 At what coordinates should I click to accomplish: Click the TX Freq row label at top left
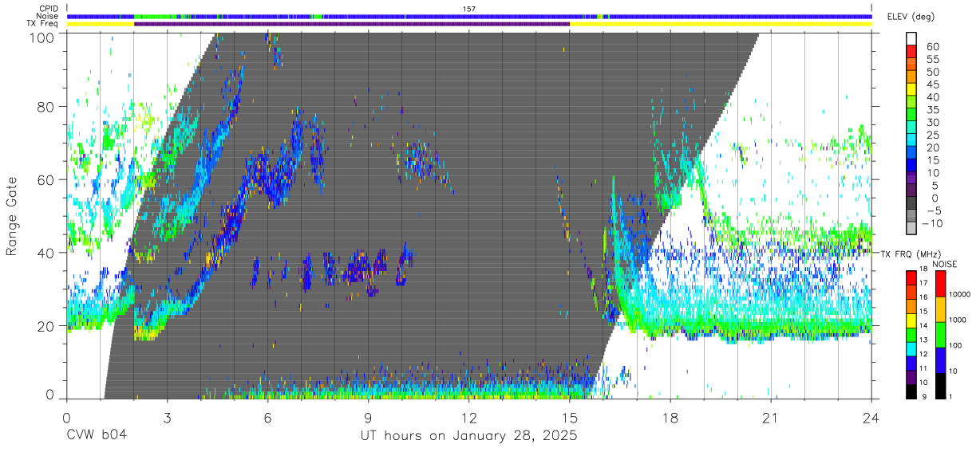43,24
